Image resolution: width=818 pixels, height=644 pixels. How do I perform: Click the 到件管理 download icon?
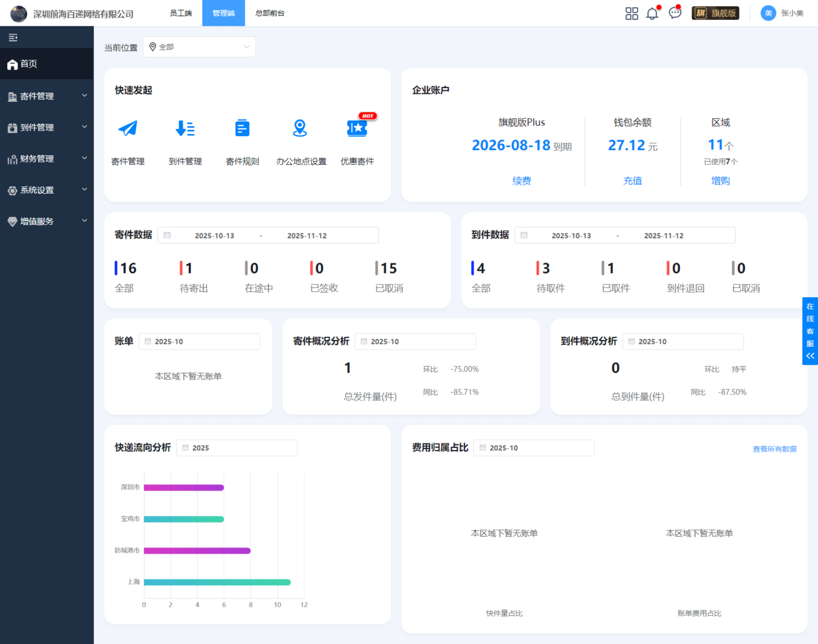185,128
